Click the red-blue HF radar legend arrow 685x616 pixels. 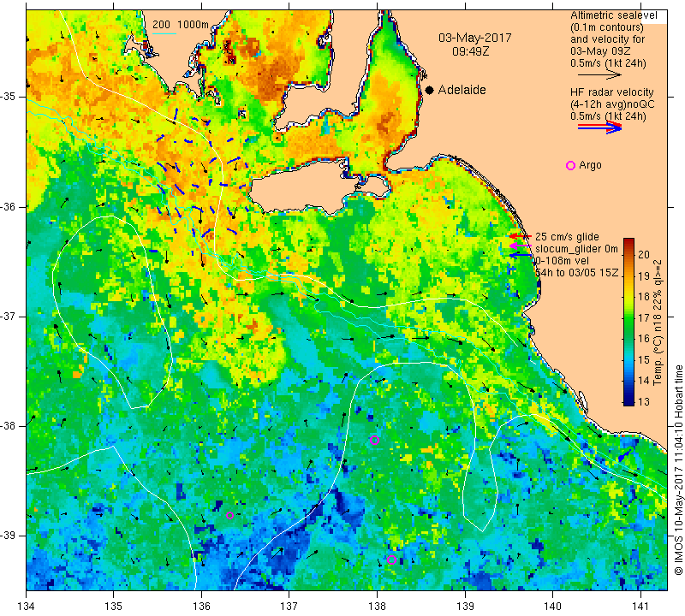[x=599, y=127]
